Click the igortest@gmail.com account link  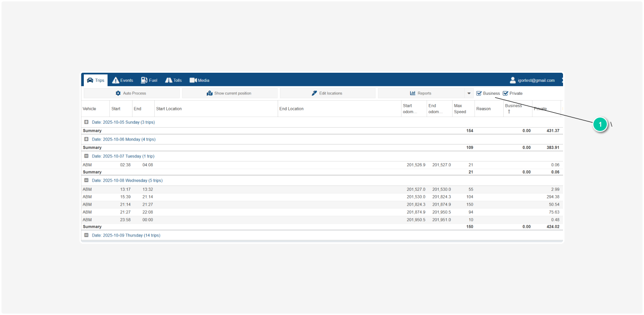(536, 80)
